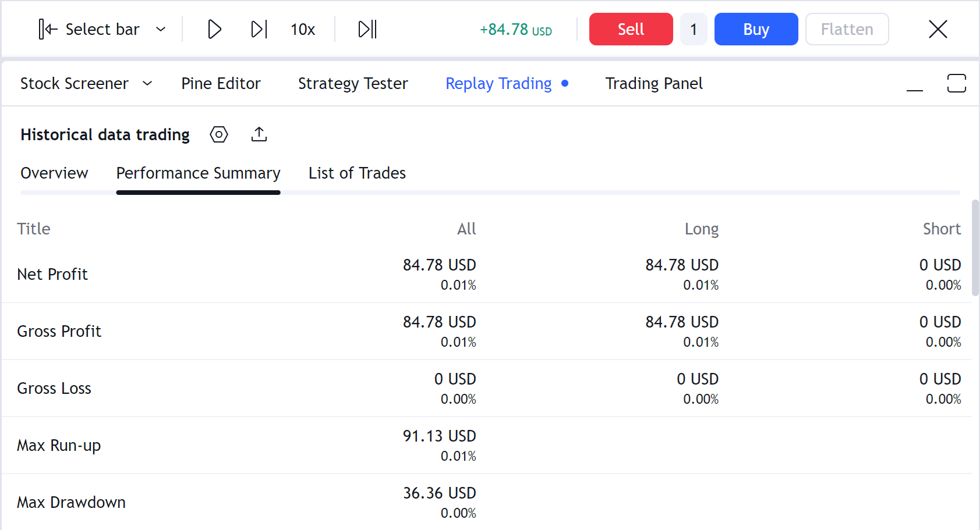
Task: Click the export data upload icon
Action: 259,134
